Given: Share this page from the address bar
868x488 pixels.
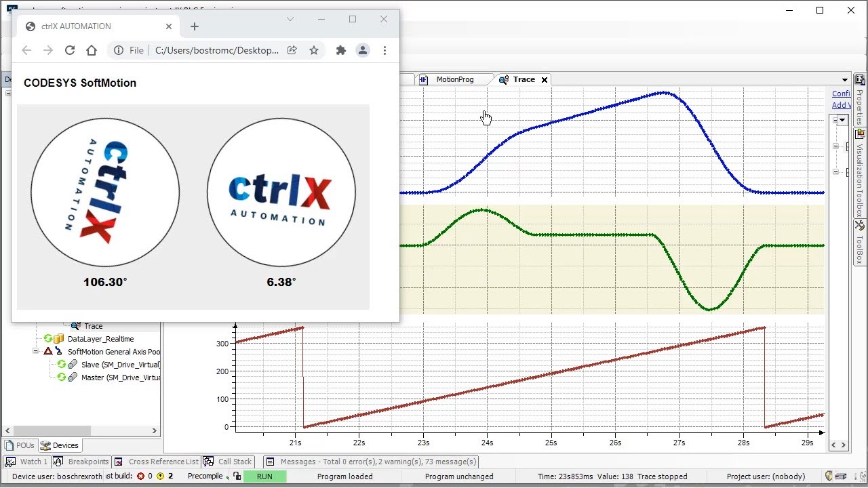Looking at the screenshot, I should pos(292,50).
